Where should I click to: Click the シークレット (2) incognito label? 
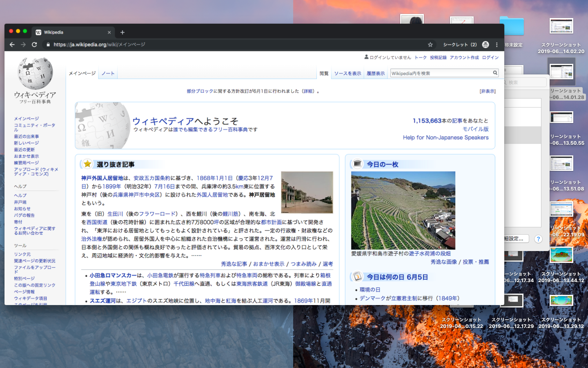click(x=460, y=45)
